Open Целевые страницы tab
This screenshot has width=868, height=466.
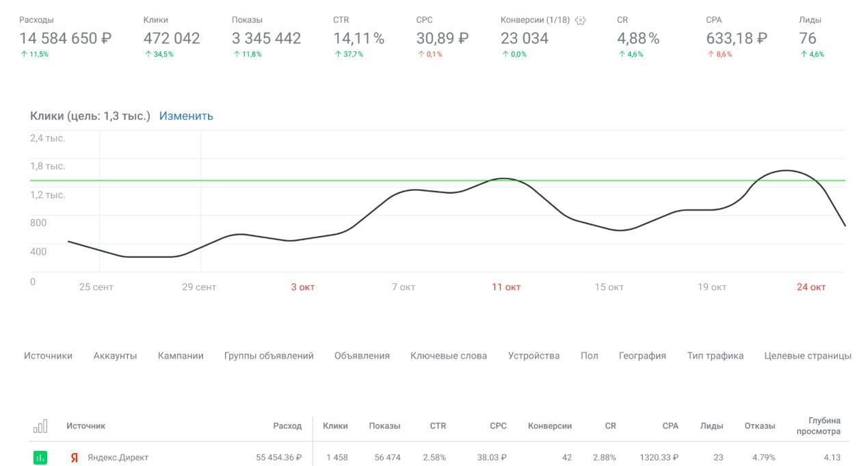tap(808, 356)
